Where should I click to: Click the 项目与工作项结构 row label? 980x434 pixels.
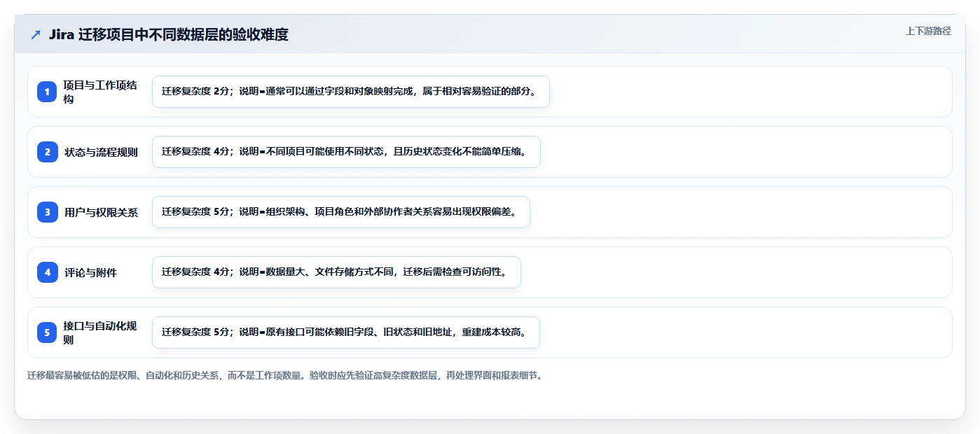[x=100, y=92]
